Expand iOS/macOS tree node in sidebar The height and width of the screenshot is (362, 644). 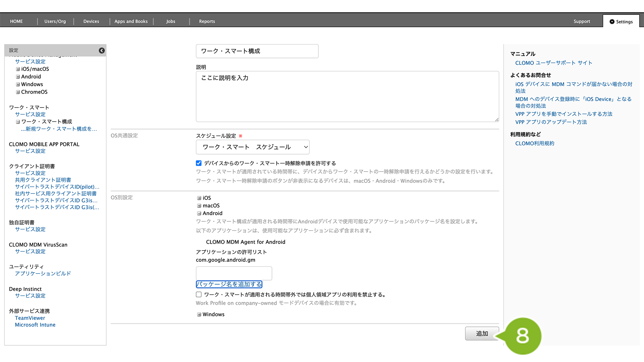[18, 69]
